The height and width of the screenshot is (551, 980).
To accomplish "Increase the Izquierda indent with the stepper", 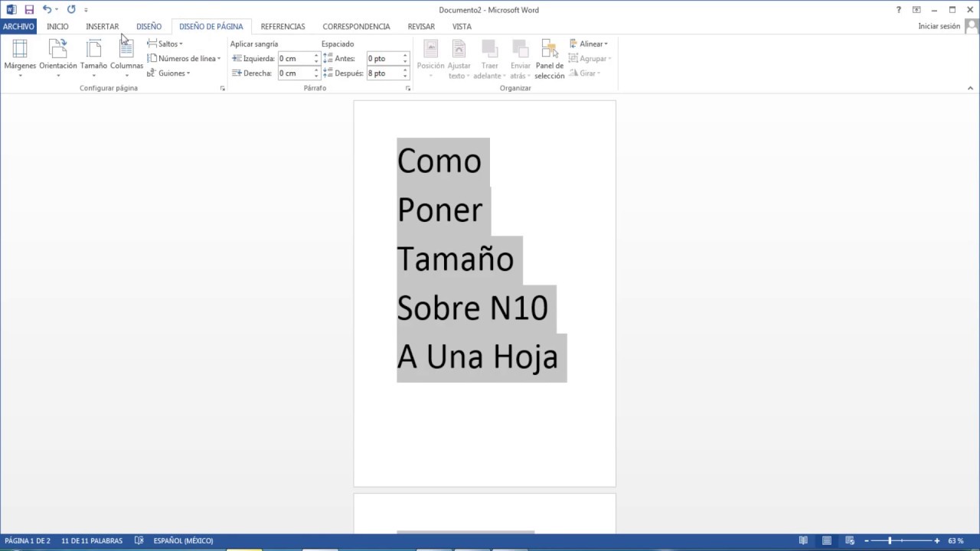I will click(316, 55).
